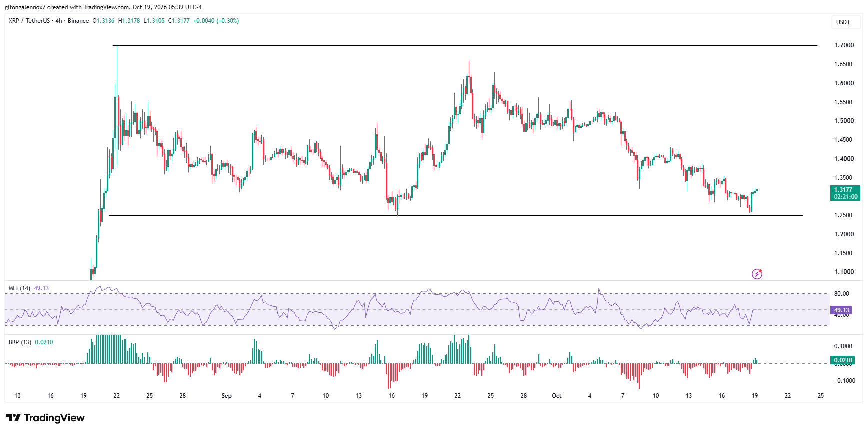
Task: Click the 0.1000 BBP scale label
Action: (843, 346)
